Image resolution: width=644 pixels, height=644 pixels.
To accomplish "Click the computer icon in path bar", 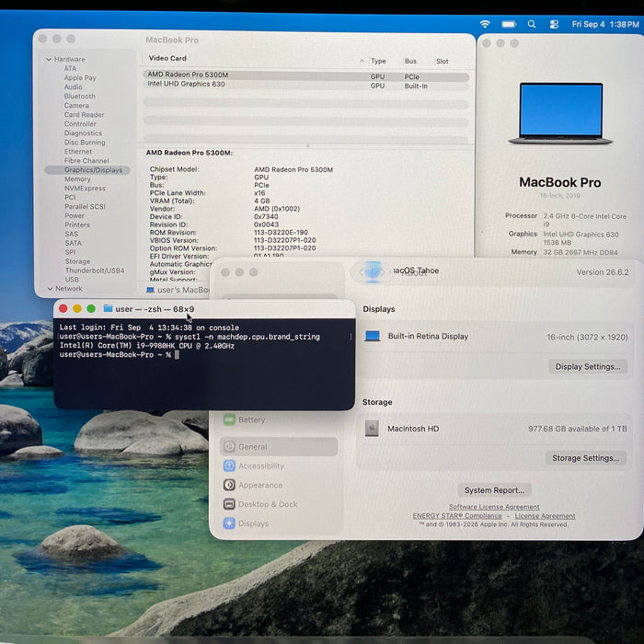I will coord(150,290).
